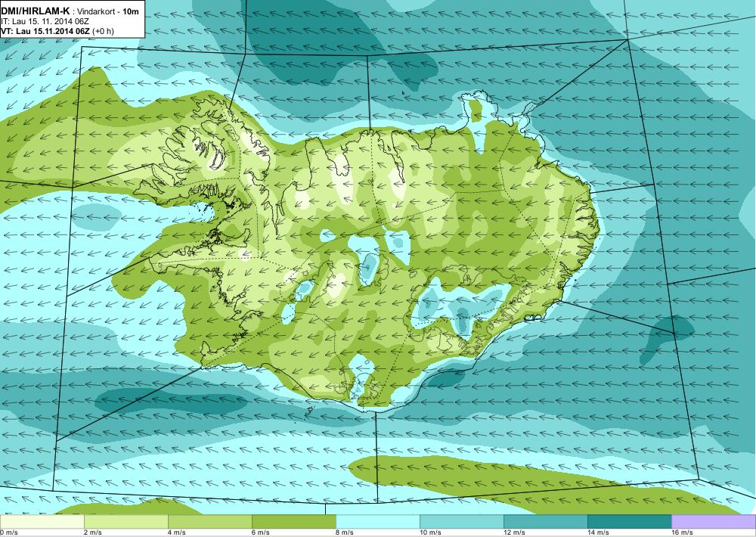
Task: Click the "8 m/s" legend label
Action: point(345,532)
